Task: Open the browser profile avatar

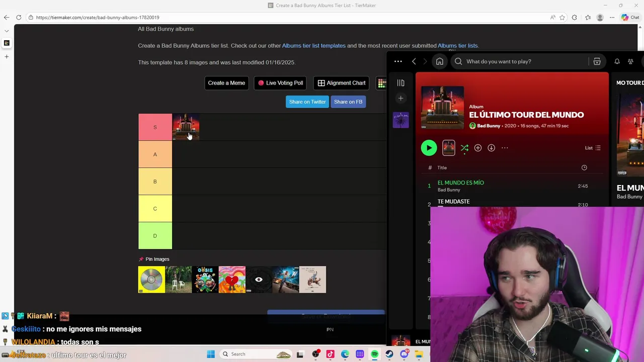Action: click(x=600, y=18)
